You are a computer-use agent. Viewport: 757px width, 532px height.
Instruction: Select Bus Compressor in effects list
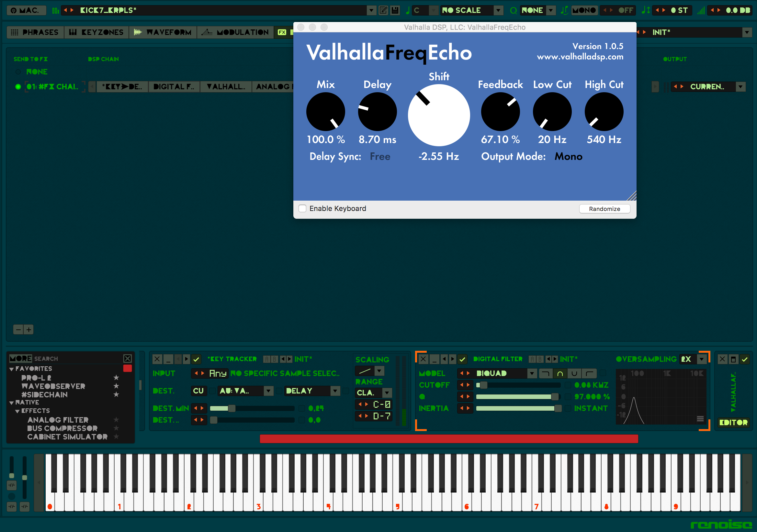pyautogui.click(x=62, y=428)
